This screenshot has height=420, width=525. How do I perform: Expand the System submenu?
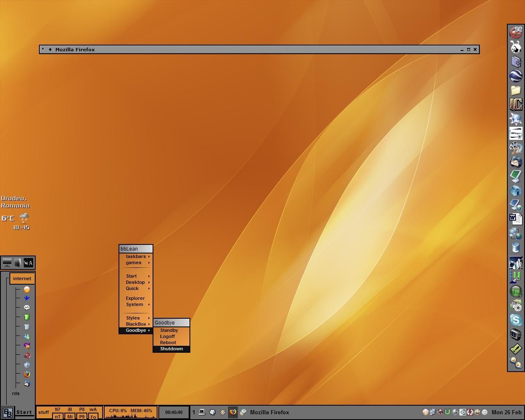coord(136,304)
